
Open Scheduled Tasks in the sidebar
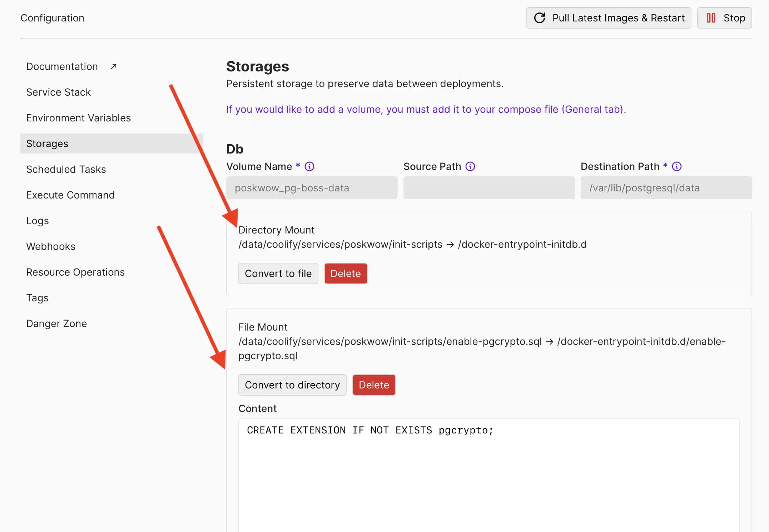(x=66, y=169)
